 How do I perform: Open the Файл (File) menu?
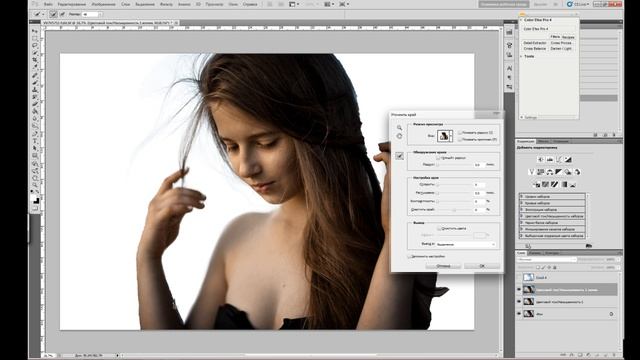coord(48,4)
